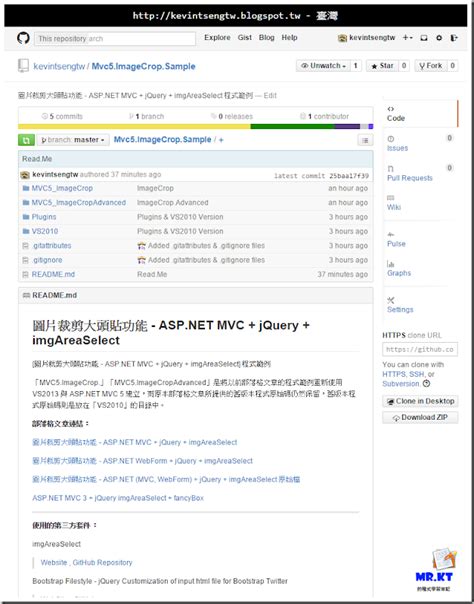
Task: Open Added .gitattributes commit message for .gitignore
Action: pyautogui.click(x=206, y=260)
